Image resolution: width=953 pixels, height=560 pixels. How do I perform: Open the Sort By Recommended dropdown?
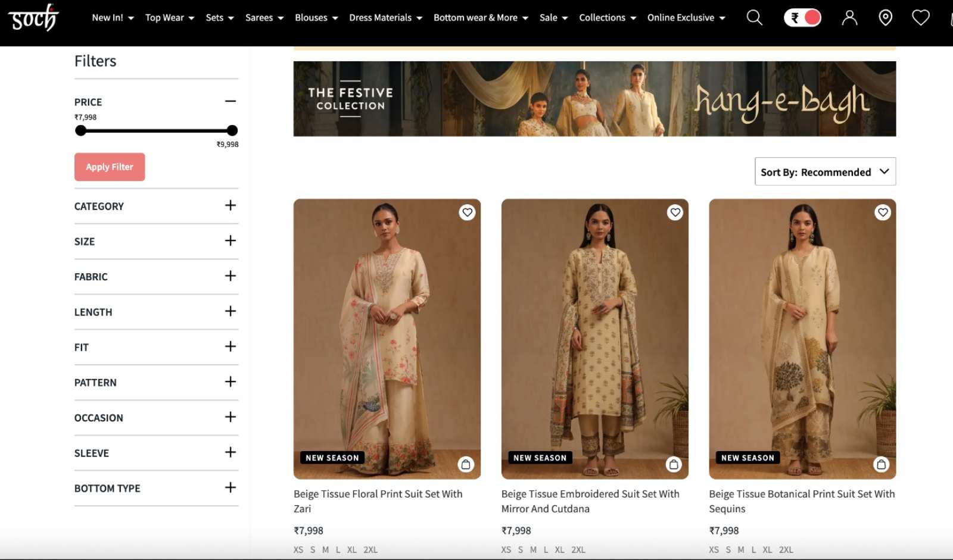[824, 172]
